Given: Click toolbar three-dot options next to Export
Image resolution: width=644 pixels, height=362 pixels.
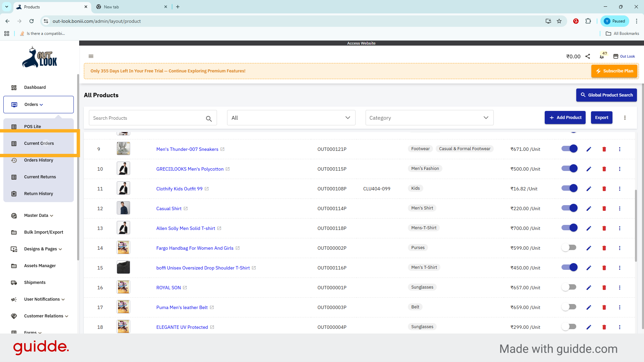Looking at the screenshot, I should coord(625,118).
